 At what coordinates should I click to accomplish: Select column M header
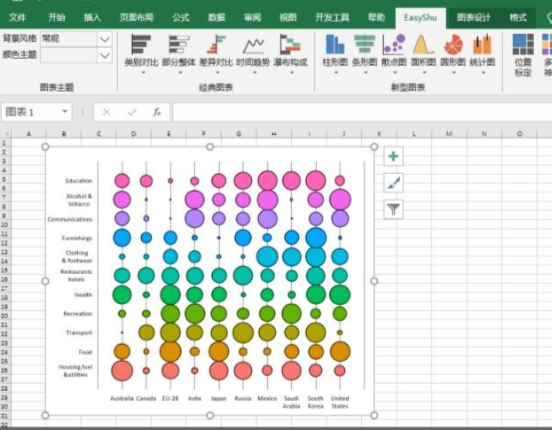[x=449, y=134]
